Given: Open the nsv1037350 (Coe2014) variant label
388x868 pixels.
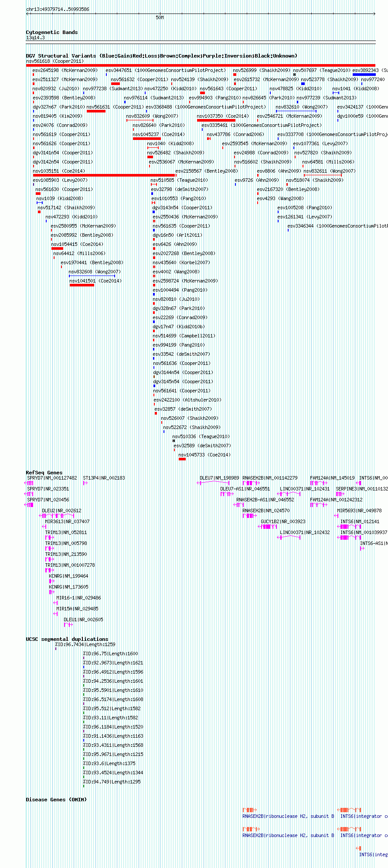Looking at the screenshot, I should 223,116.
